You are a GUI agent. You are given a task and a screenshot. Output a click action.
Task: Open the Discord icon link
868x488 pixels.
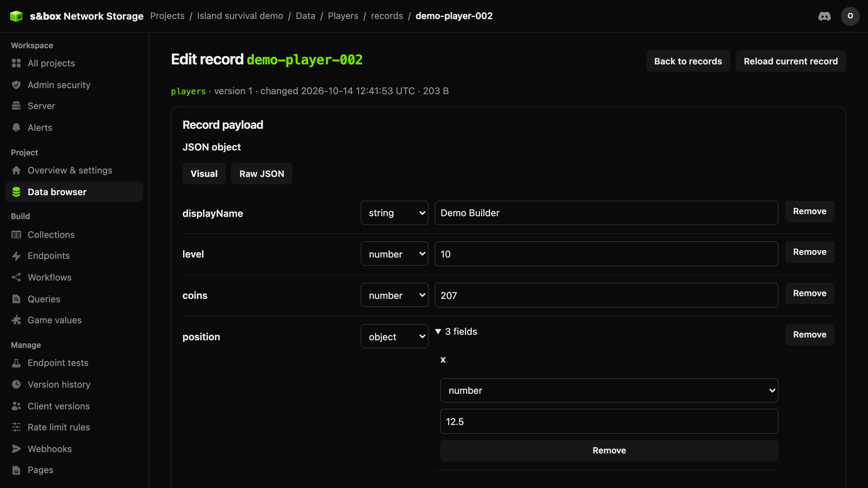pyautogui.click(x=824, y=16)
